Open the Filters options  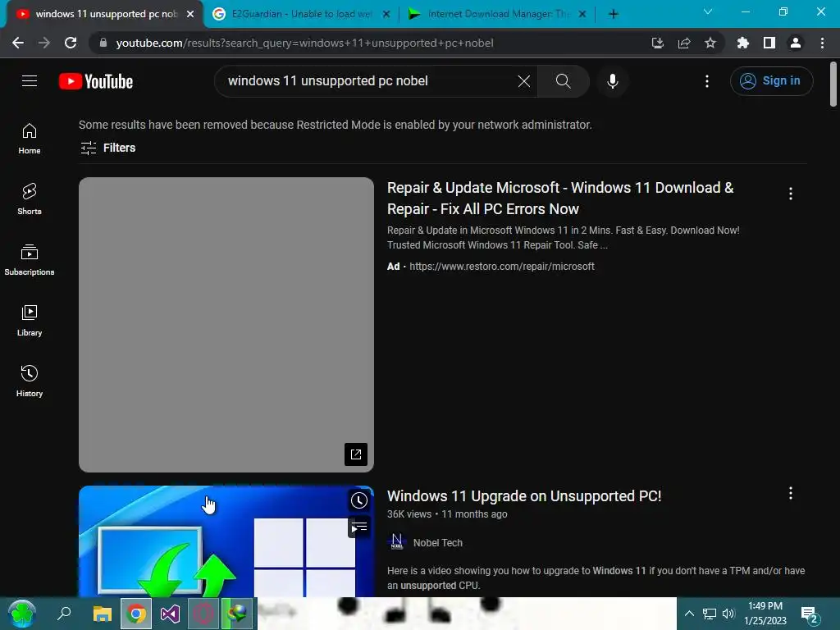[x=107, y=148]
